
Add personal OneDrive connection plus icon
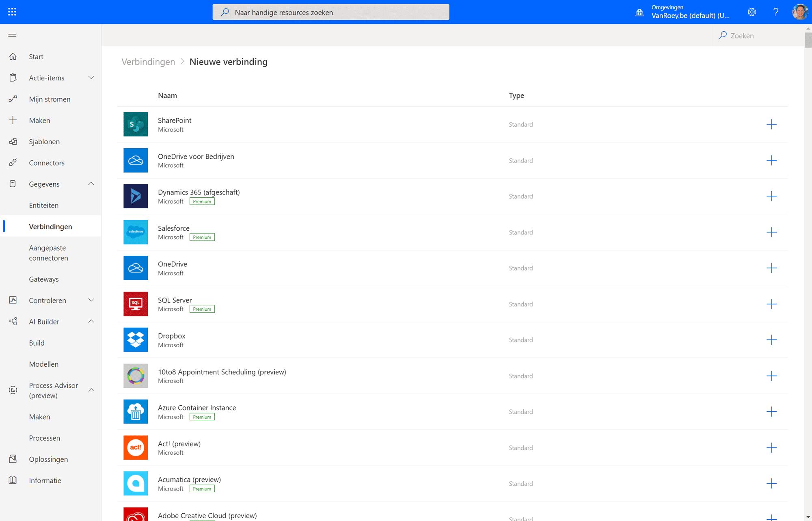point(771,268)
